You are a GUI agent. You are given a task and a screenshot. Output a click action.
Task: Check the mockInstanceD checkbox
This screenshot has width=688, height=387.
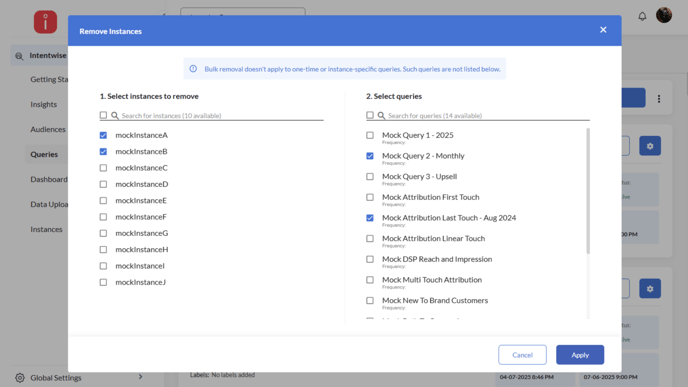[103, 184]
